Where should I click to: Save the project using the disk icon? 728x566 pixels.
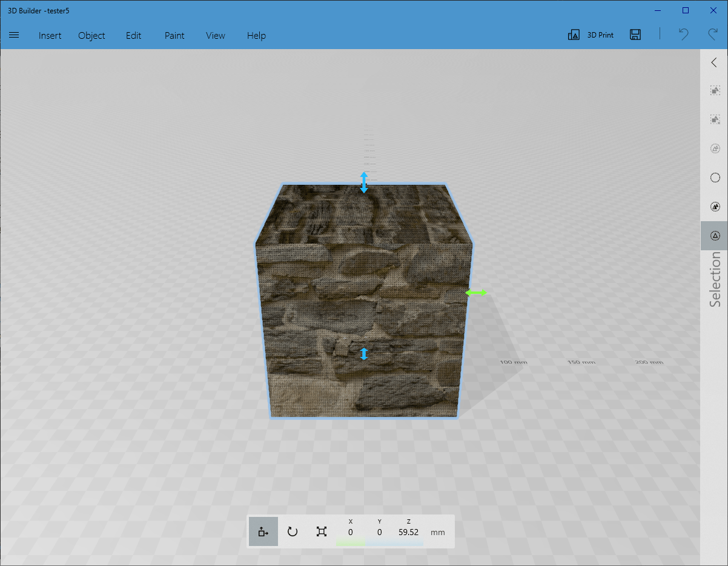[x=635, y=35]
